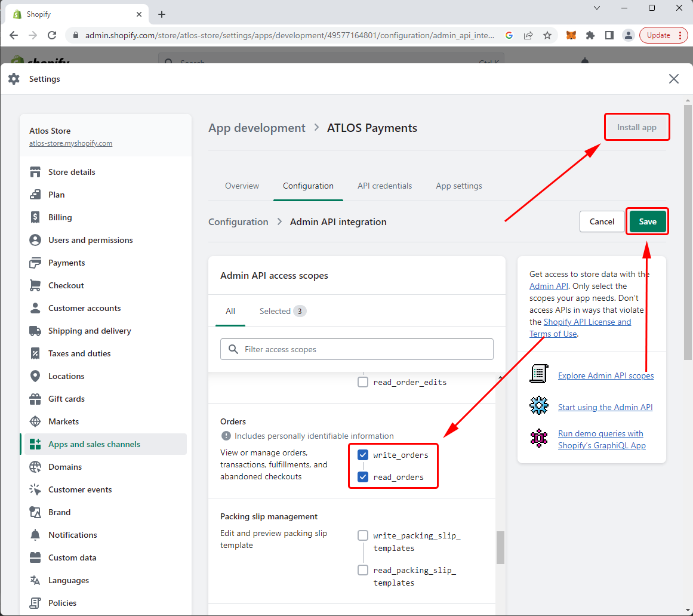Open tab search chevron dropdown
693x616 pixels.
[x=597, y=8]
